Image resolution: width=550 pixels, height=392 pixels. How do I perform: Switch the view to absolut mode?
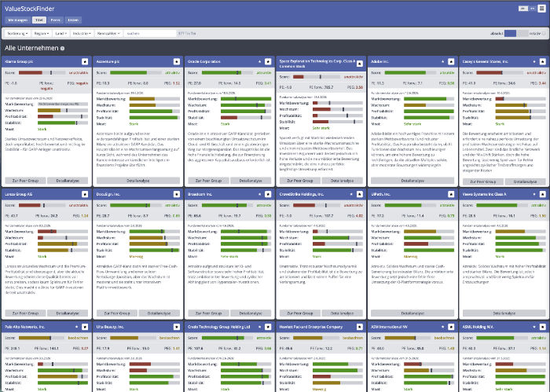(x=511, y=33)
